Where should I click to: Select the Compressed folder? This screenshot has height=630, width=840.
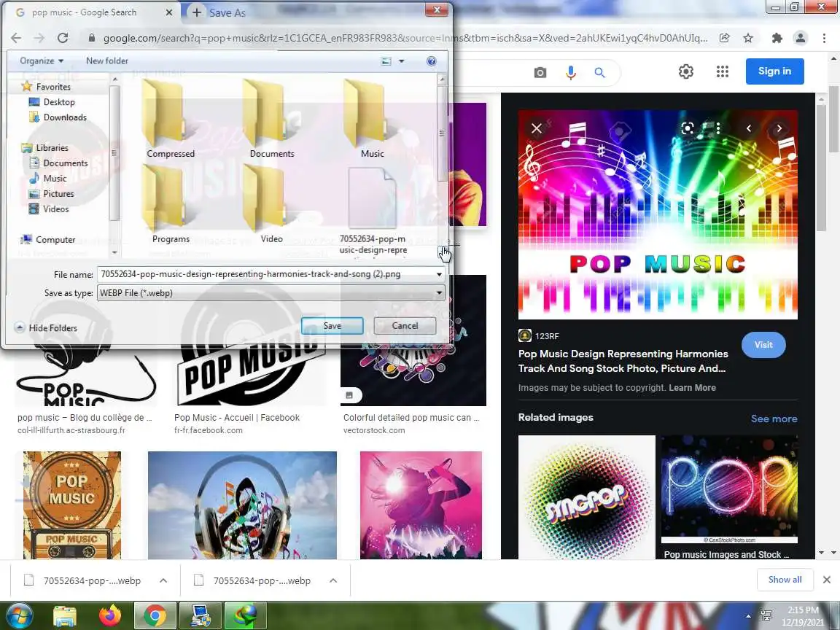[171, 119]
